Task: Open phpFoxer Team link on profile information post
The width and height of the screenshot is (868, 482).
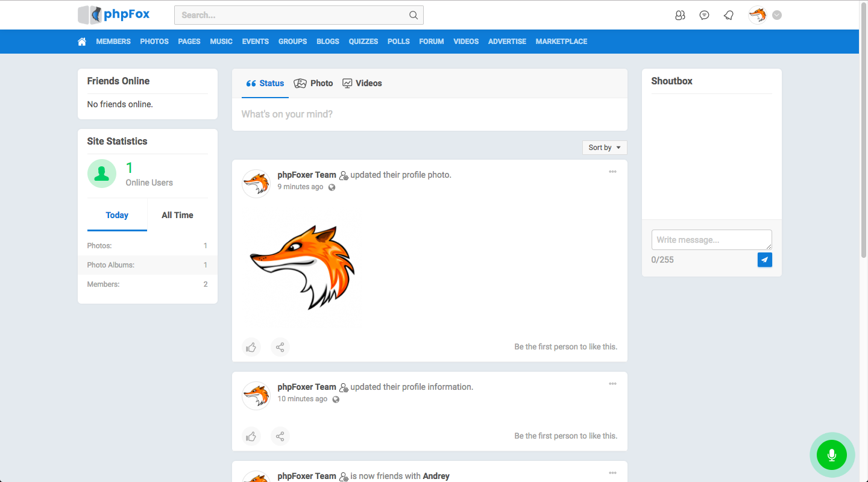Action: point(307,387)
